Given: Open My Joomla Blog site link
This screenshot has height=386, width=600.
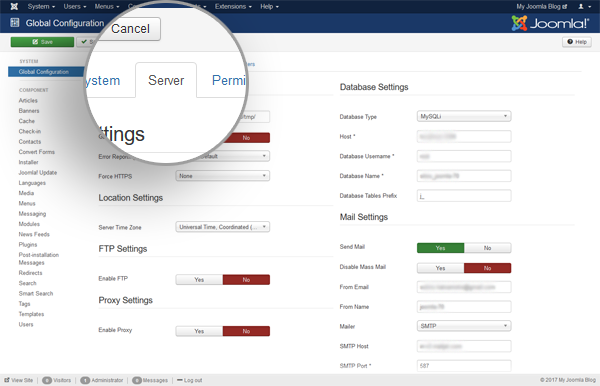Looking at the screenshot, I should 541,7.
